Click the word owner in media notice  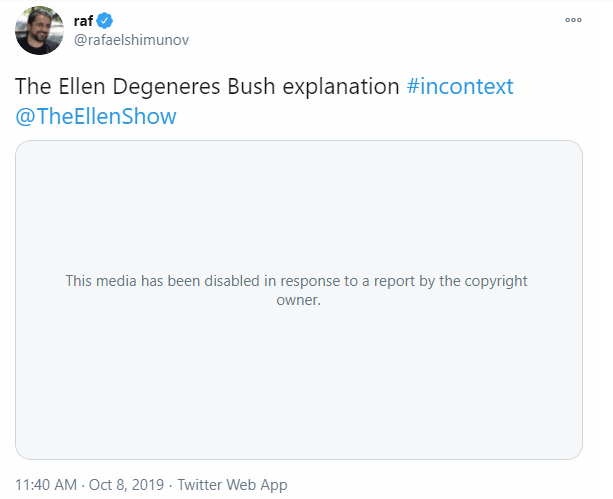click(x=298, y=300)
